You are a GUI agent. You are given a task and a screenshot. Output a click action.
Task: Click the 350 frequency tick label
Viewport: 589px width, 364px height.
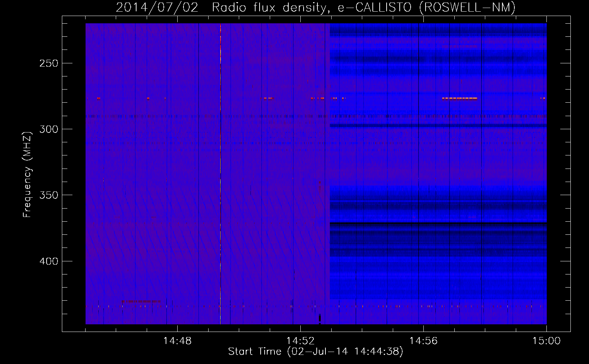pyautogui.click(x=49, y=195)
